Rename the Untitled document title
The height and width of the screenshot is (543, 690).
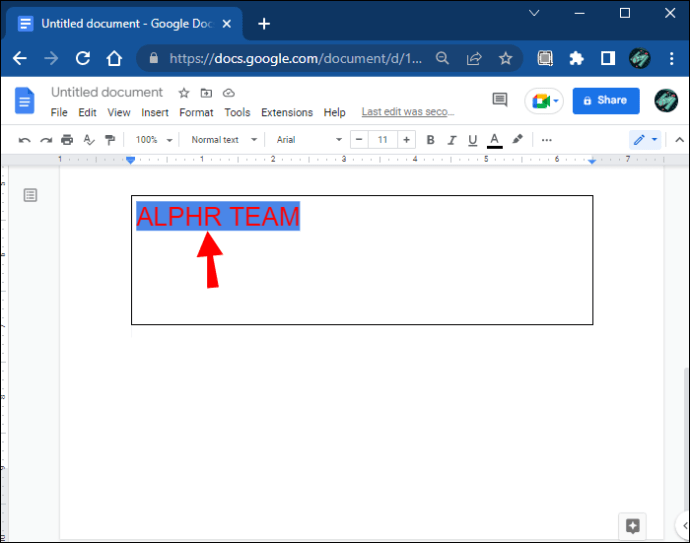(x=107, y=92)
